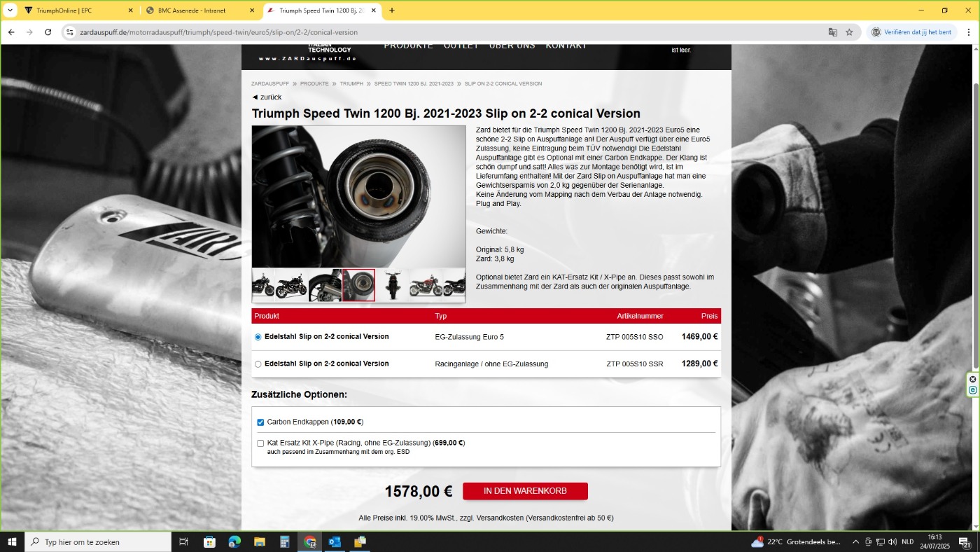Screen dimensions: 980x552
Task: Click the Windows search box
Action: pos(98,541)
